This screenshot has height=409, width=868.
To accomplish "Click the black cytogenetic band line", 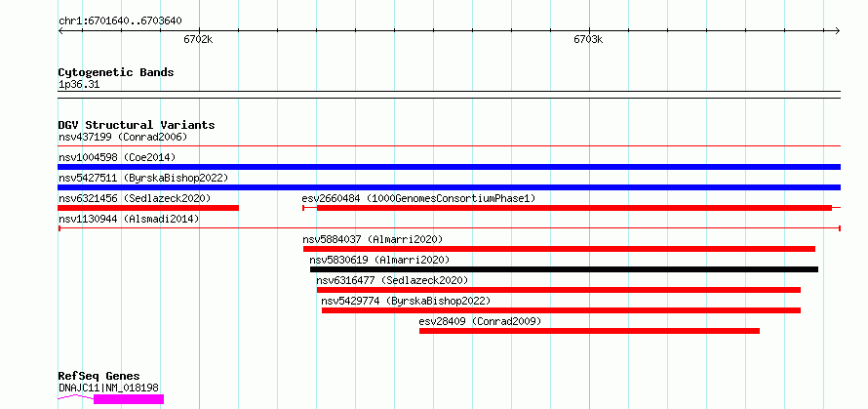I will pos(449,95).
